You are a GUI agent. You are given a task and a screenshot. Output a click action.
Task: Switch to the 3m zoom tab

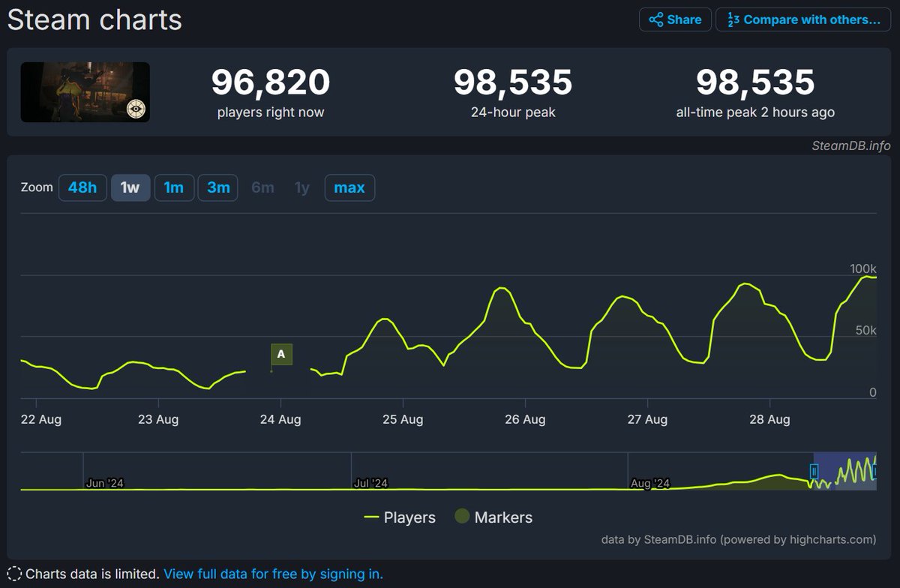pos(217,187)
